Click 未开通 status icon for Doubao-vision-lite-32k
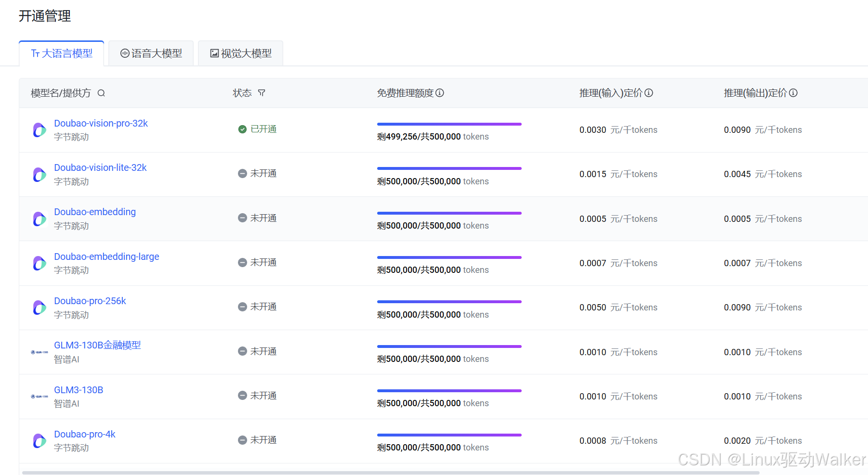 tap(242, 173)
